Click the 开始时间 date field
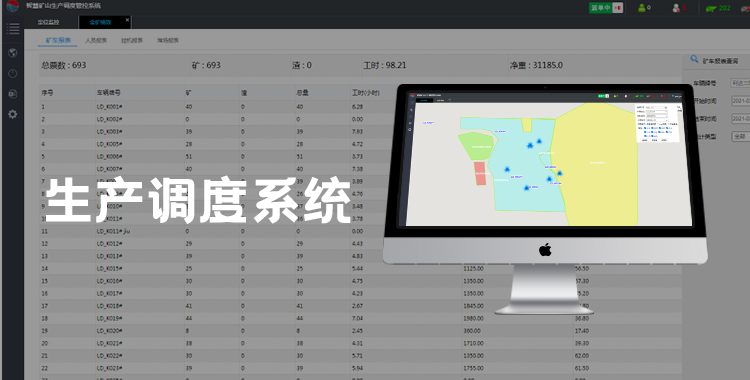This screenshot has height=380, width=750. point(740,101)
